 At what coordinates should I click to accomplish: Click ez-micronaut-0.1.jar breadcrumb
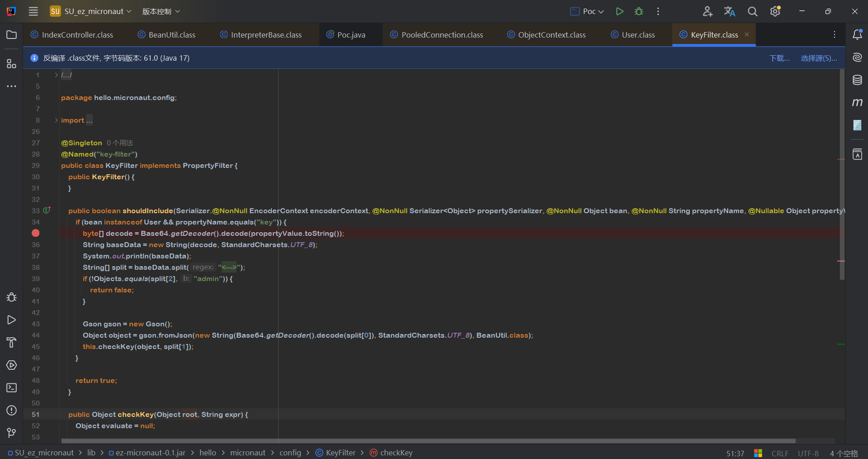(x=147, y=453)
